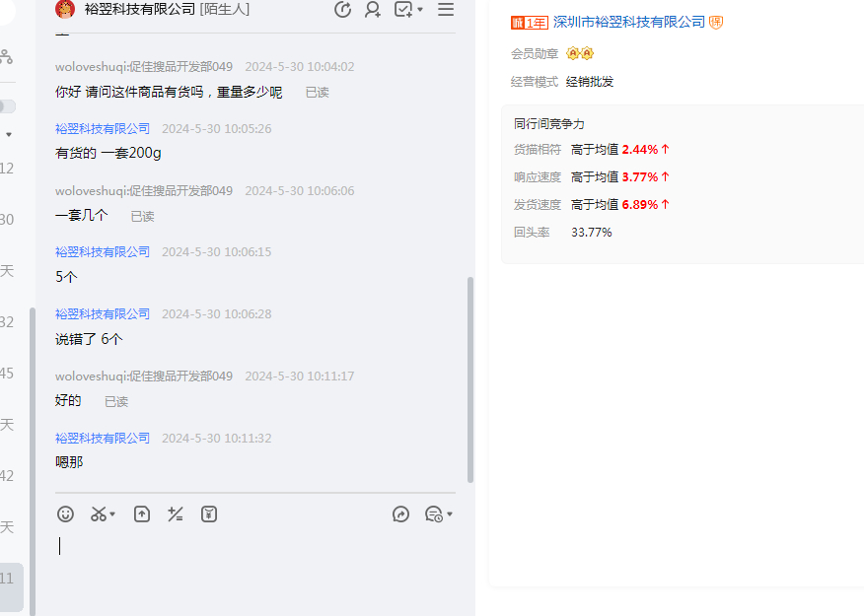Open 深圳市裕翌科技有限公司 company link

(x=628, y=23)
